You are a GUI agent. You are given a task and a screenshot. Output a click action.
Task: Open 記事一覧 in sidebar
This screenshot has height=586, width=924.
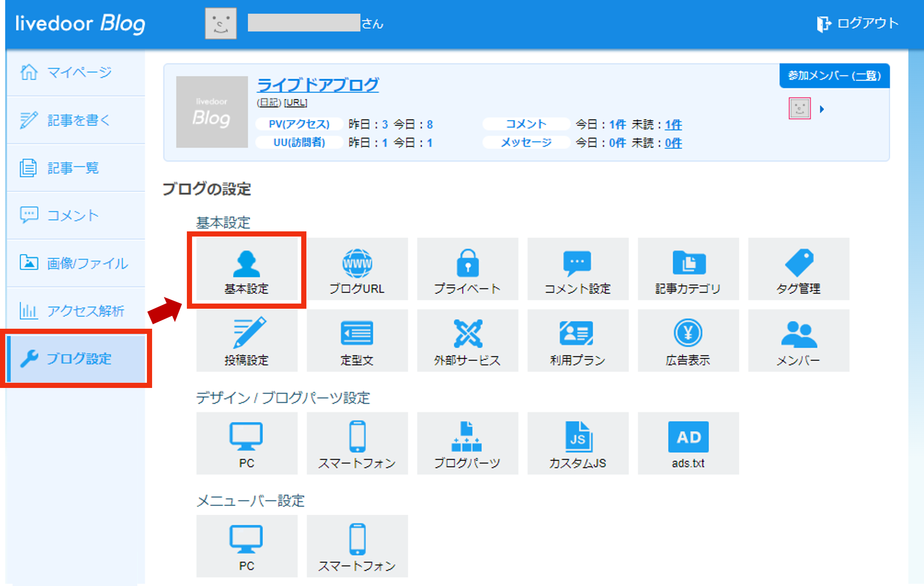[76, 168]
